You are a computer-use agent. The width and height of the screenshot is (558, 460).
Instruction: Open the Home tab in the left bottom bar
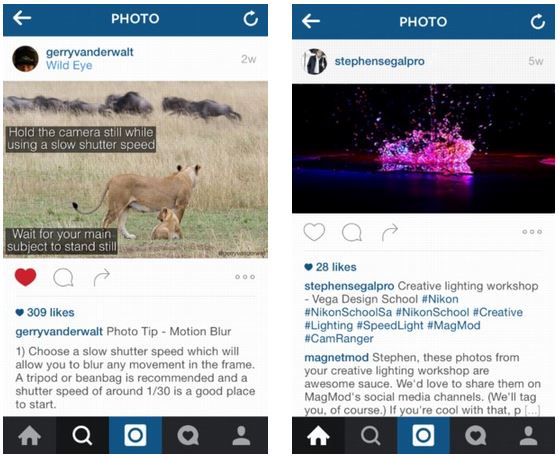(x=30, y=435)
